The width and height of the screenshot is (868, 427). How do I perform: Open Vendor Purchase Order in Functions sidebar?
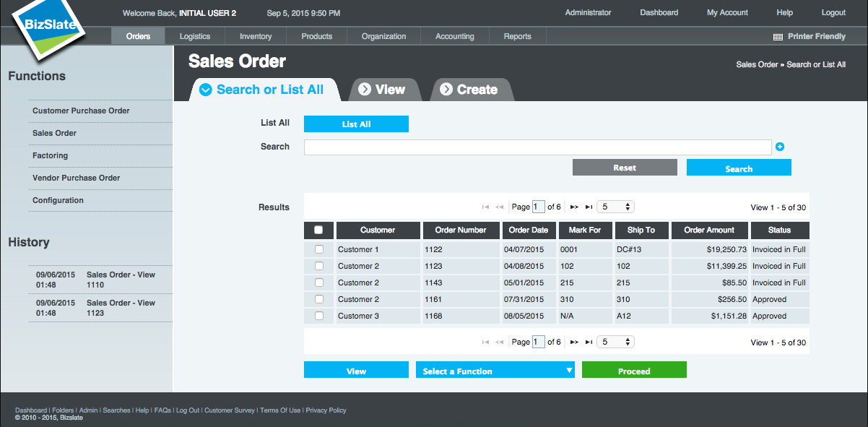coord(77,178)
